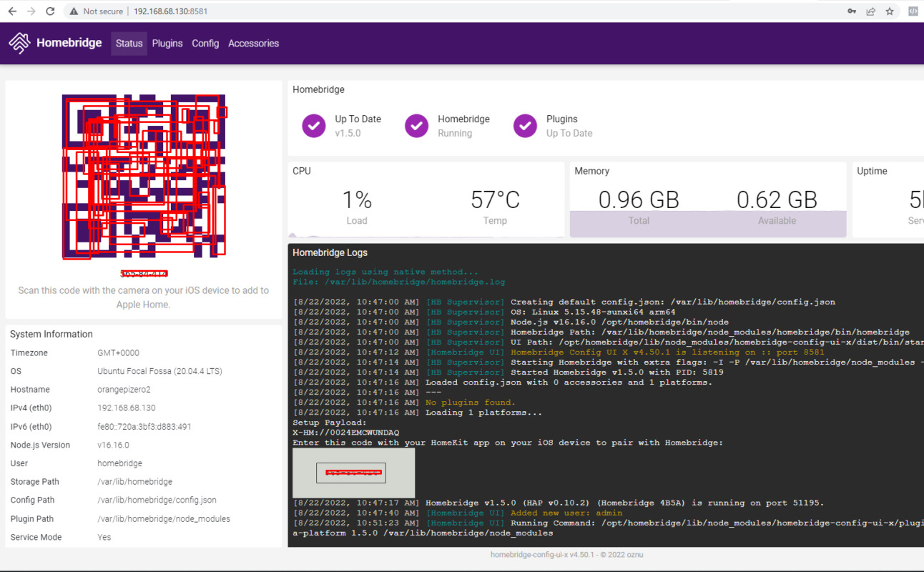This screenshot has height=572, width=924.
Task: Open the Config tab
Action: (x=205, y=44)
